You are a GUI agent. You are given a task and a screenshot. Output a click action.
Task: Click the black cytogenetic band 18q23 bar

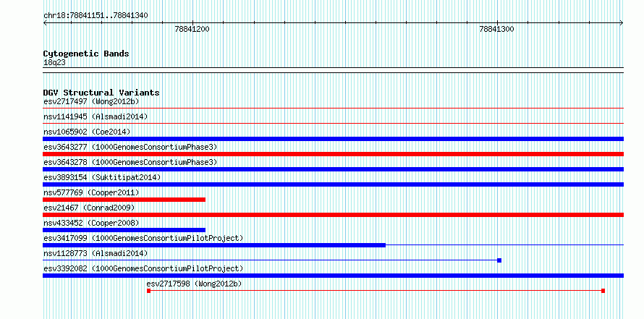coord(333,69)
